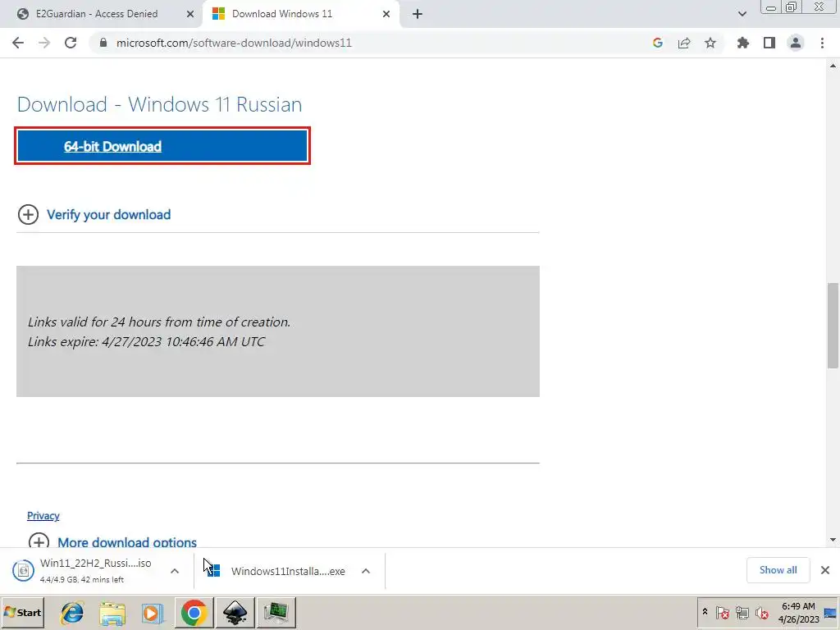Open options for Win11_22H2 iso download
The height and width of the screenshot is (630, 840).
tap(175, 571)
